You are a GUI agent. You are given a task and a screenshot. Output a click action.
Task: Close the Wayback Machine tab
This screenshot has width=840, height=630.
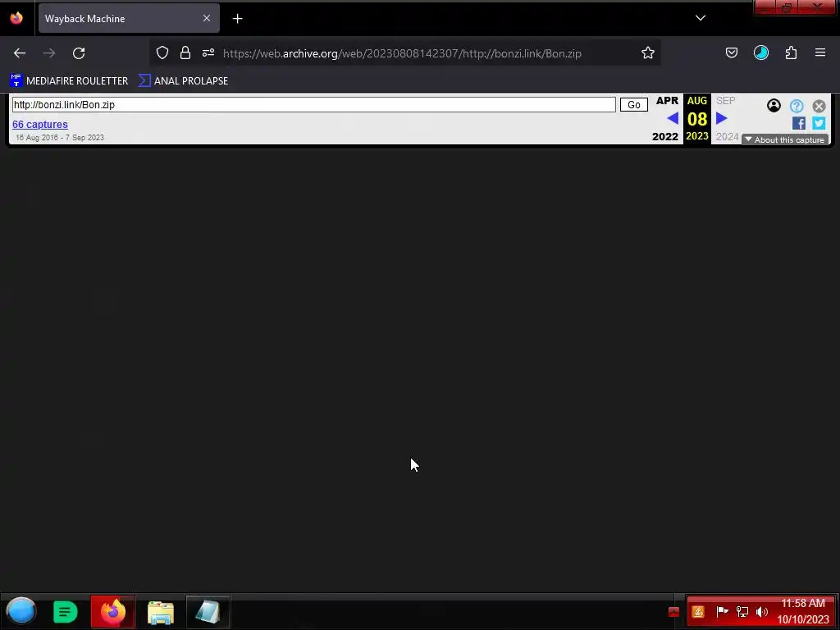pyautogui.click(x=207, y=18)
